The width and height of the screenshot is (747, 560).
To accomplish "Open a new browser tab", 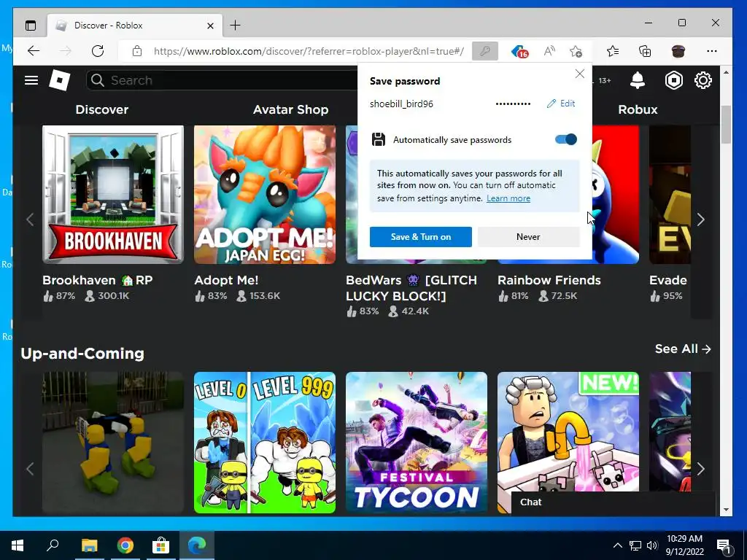I will 236,26.
